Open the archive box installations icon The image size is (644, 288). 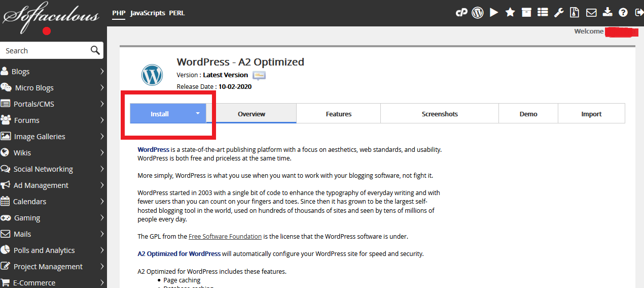pyautogui.click(x=526, y=13)
